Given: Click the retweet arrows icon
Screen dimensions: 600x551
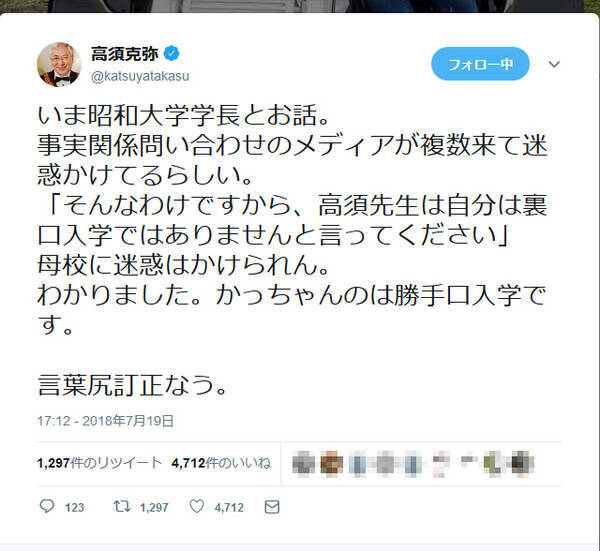Looking at the screenshot, I should coord(122,507).
